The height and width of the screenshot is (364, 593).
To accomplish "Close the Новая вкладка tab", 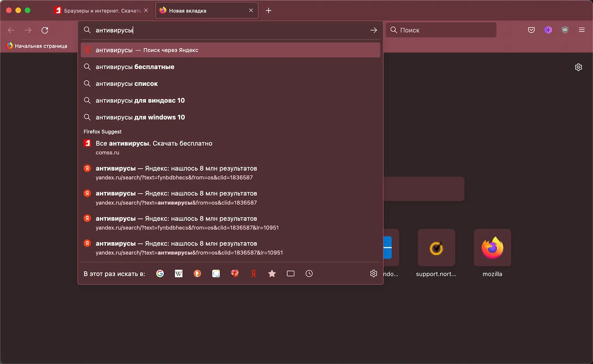I will click(251, 11).
